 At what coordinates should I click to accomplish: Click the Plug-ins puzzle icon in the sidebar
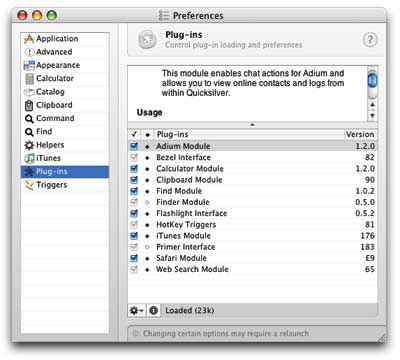coord(29,172)
